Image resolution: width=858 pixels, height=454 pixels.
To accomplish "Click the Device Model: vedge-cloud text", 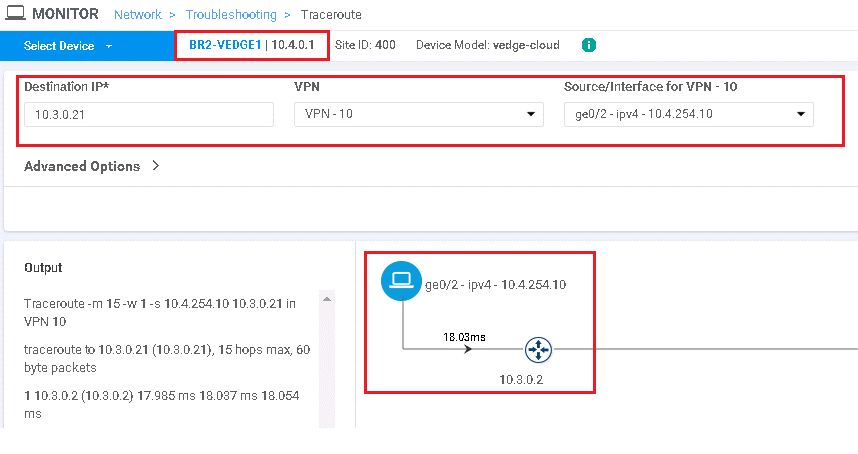I will pos(488,45).
